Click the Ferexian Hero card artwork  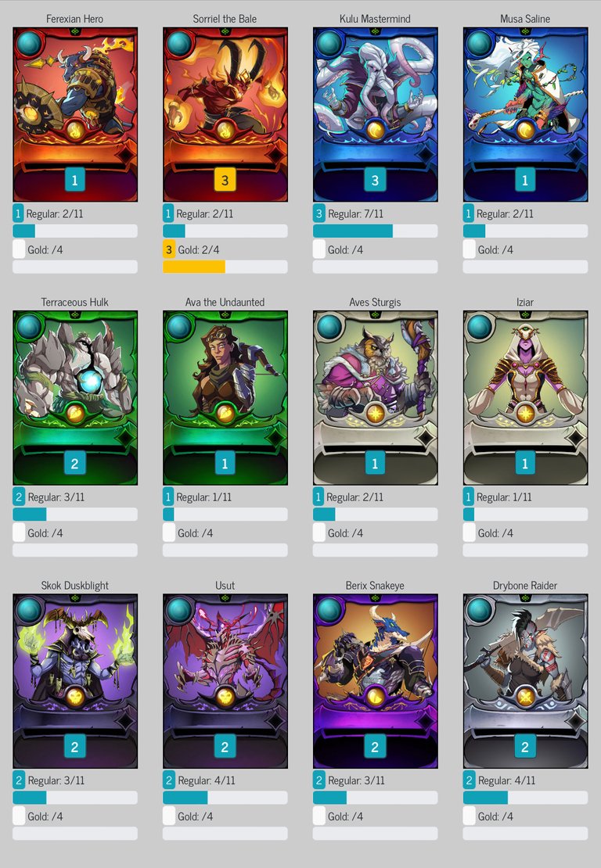click(x=75, y=115)
